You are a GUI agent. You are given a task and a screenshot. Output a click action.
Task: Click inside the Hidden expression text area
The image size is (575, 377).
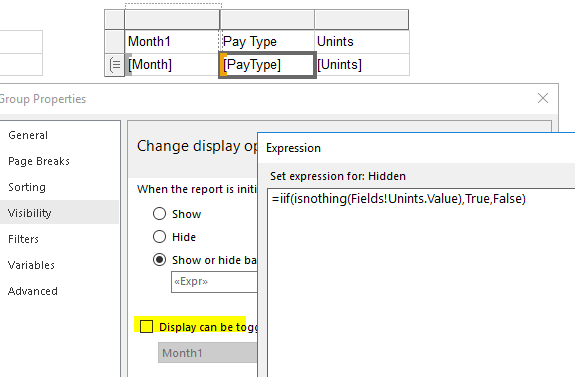[x=421, y=282]
